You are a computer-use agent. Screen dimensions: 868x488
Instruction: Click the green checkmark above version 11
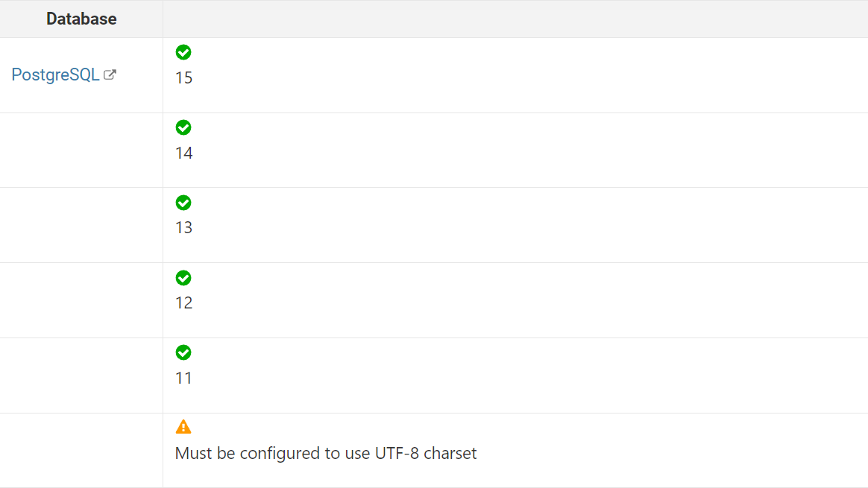click(183, 352)
